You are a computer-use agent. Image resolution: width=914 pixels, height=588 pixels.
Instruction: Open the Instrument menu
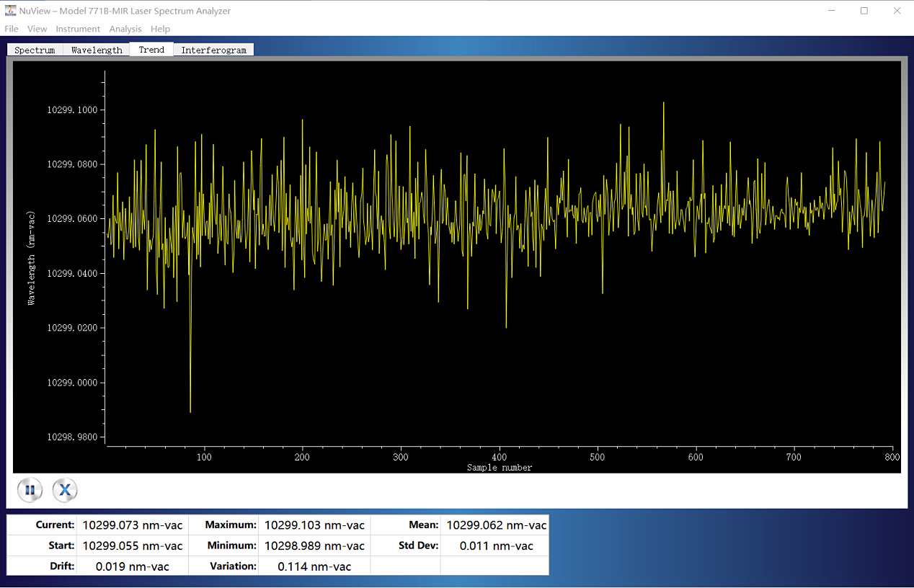[78, 29]
